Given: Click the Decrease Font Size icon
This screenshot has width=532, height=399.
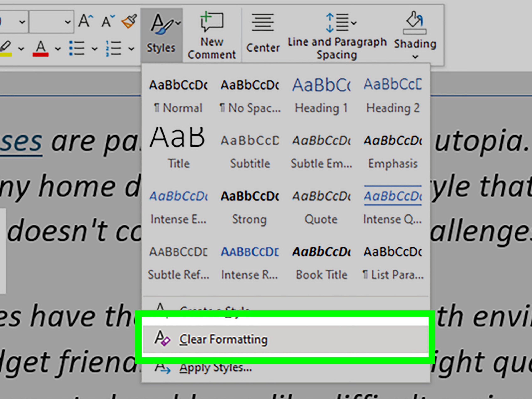Looking at the screenshot, I should 108,21.
